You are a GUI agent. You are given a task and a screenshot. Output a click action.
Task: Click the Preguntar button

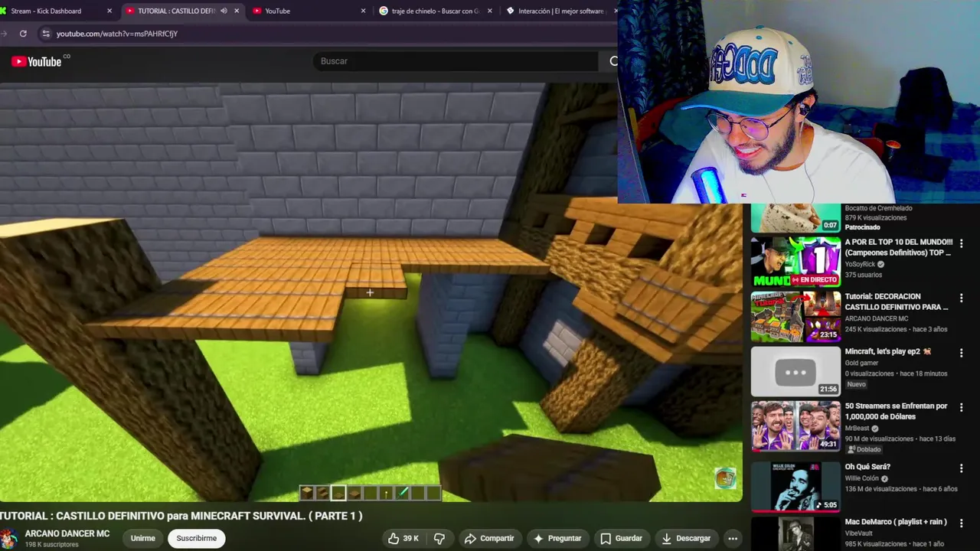click(557, 538)
